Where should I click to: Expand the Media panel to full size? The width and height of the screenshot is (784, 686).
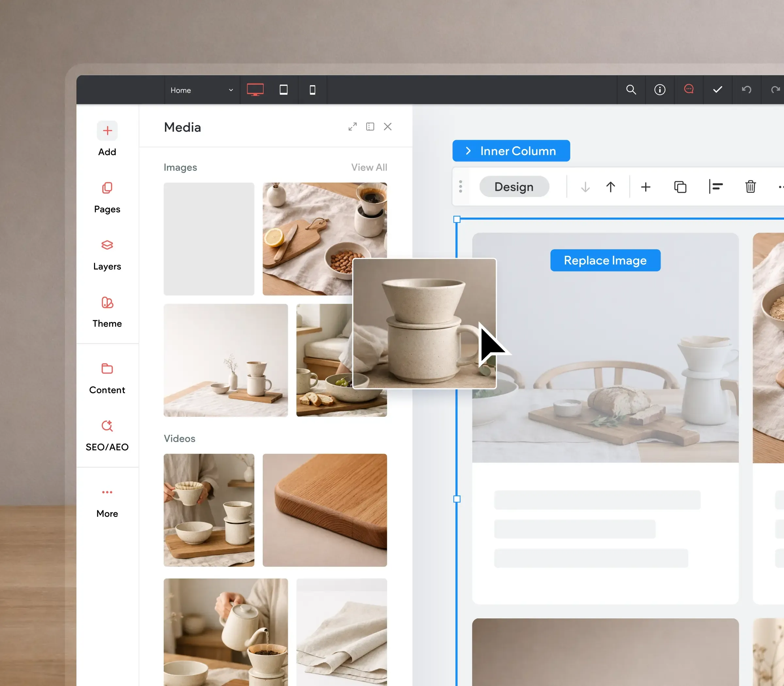(352, 127)
